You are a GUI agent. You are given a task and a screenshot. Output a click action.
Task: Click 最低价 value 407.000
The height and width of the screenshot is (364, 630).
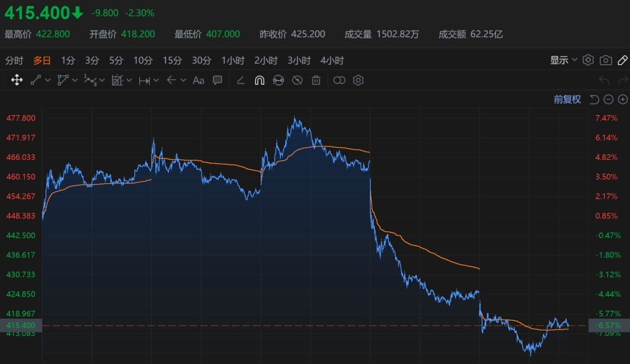223,34
